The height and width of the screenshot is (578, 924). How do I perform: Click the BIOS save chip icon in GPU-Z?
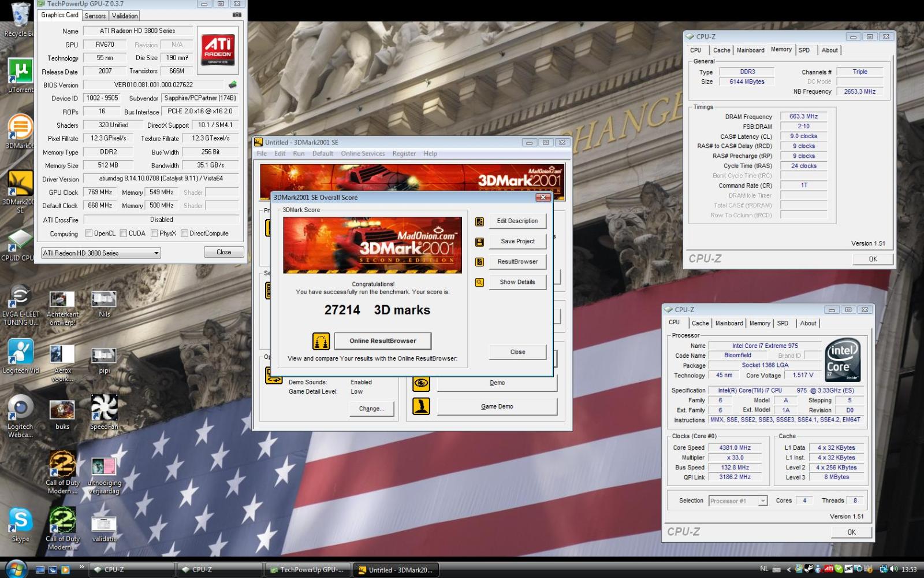pyautogui.click(x=232, y=84)
